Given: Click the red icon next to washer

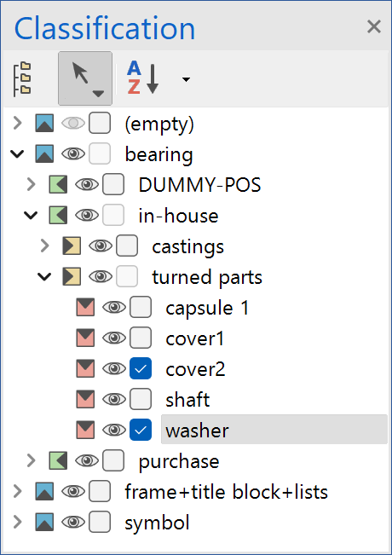Looking at the screenshot, I should (85, 430).
